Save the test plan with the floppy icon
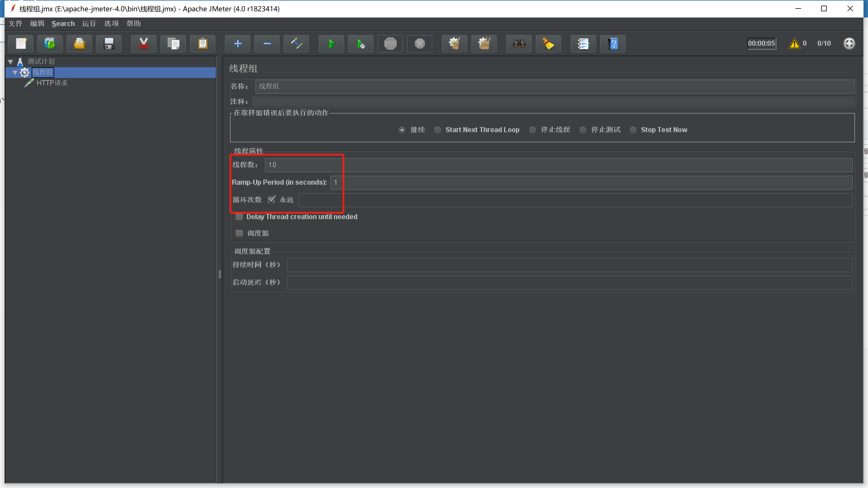The height and width of the screenshot is (488, 868). [109, 43]
